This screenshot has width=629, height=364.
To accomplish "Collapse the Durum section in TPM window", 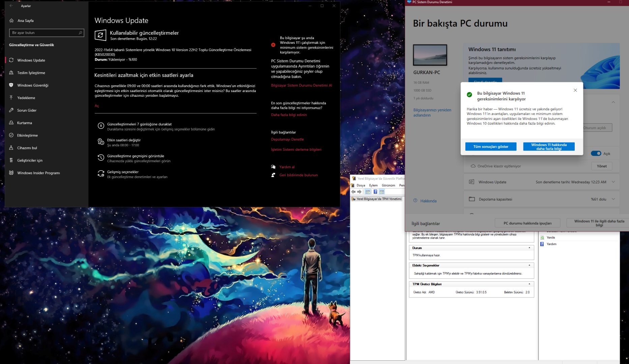I will [x=529, y=248].
